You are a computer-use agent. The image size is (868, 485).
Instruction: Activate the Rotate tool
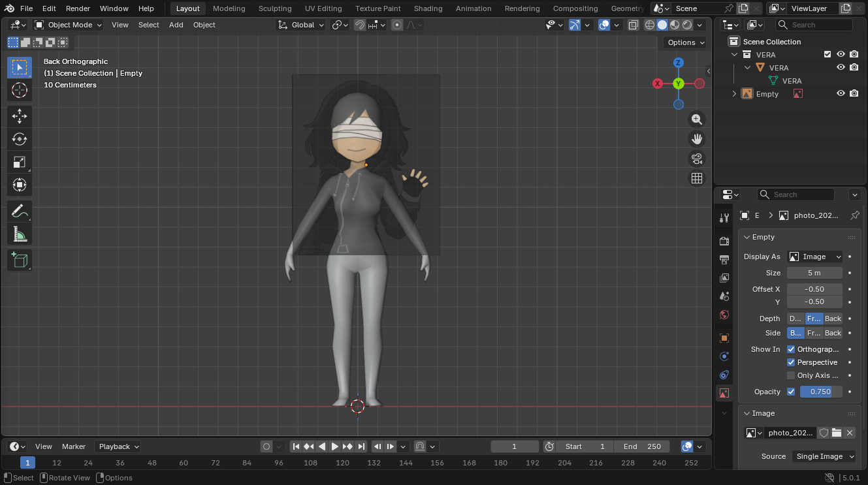(20, 139)
